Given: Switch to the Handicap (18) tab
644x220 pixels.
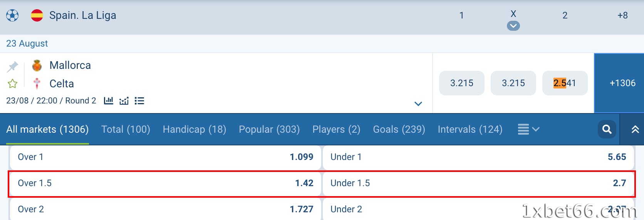Looking at the screenshot, I should point(195,129).
